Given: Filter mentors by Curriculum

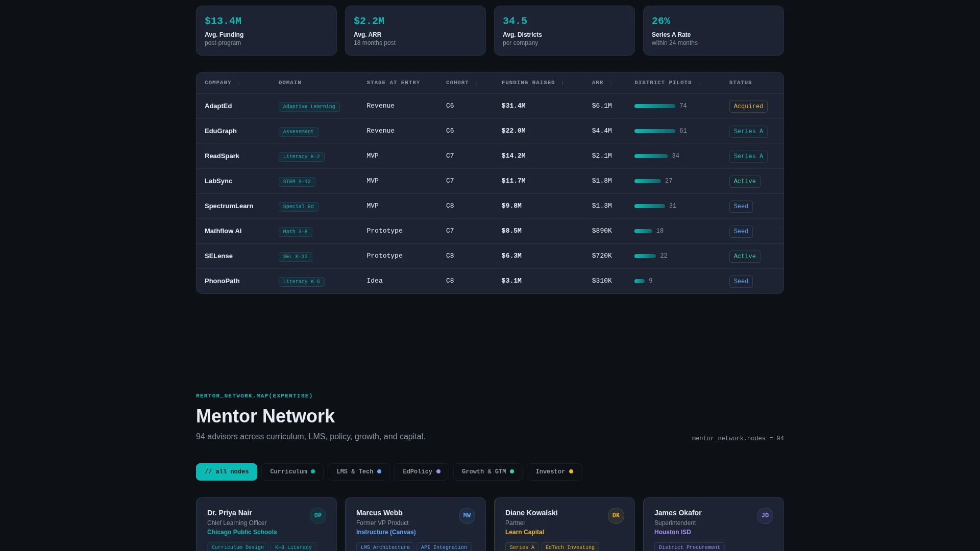Looking at the screenshot, I should 292,472.
